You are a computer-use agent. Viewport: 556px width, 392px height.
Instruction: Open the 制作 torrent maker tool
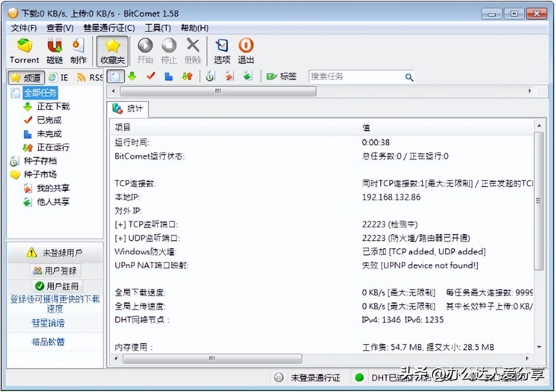coord(78,51)
